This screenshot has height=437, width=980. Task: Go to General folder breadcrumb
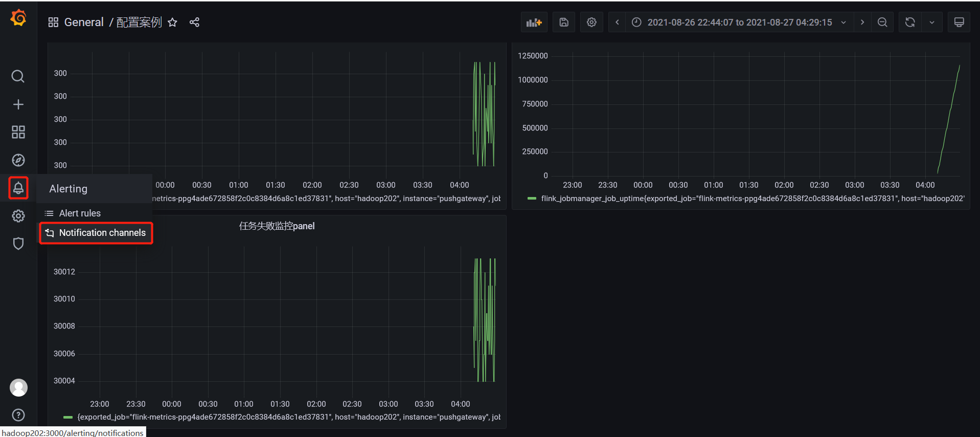point(84,22)
